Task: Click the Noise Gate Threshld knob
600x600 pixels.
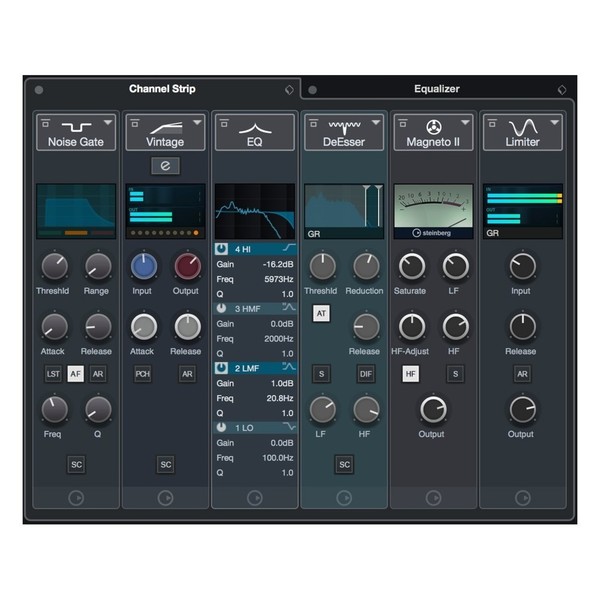Action: point(55,266)
